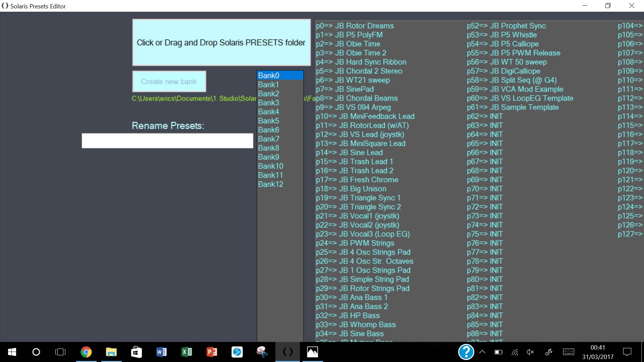Select Bank3 in bank list
The width and height of the screenshot is (644, 362).
[x=280, y=103]
